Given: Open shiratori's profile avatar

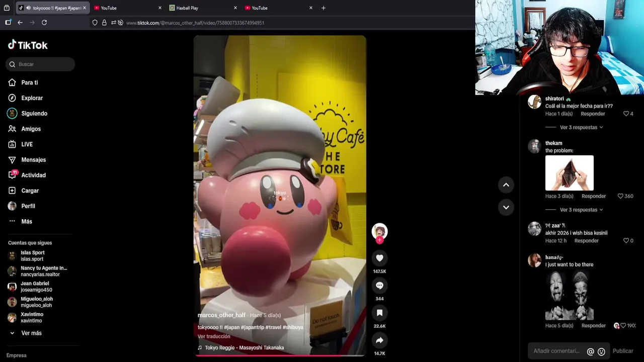Looking at the screenshot, I should coord(534,102).
